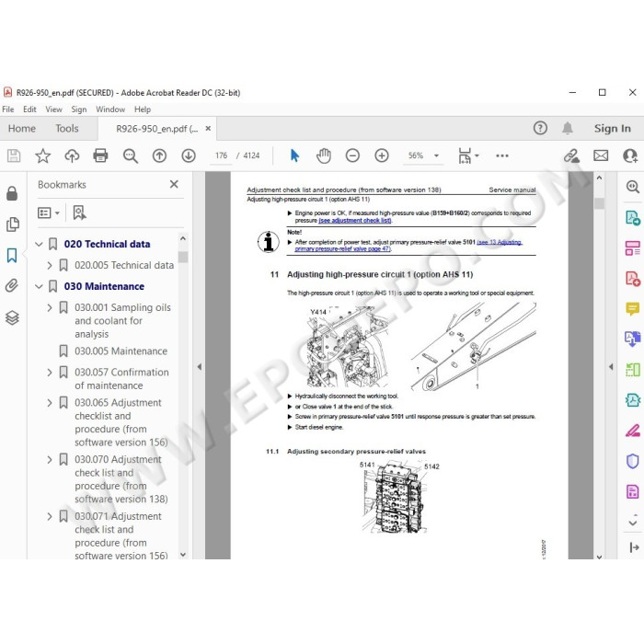Open the Window menu
Screen dimensions: 644x644
(x=110, y=109)
